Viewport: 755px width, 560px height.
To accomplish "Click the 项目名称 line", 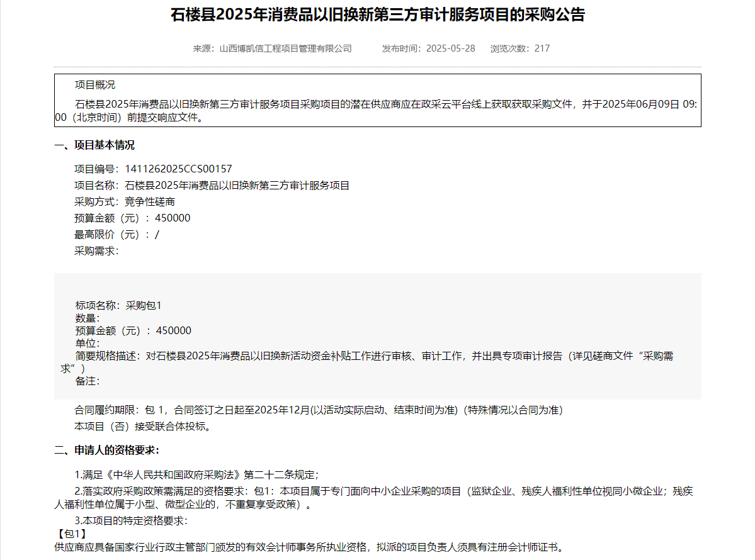I will point(212,185).
